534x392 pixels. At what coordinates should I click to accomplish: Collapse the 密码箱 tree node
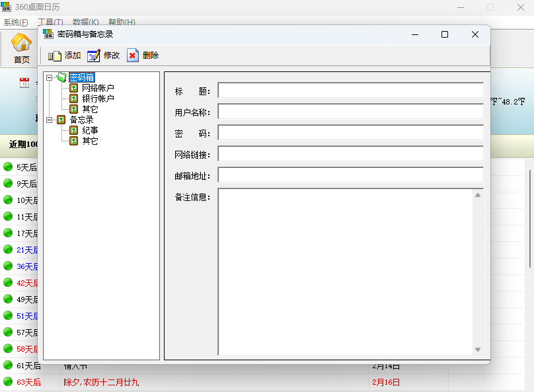(x=50, y=77)
